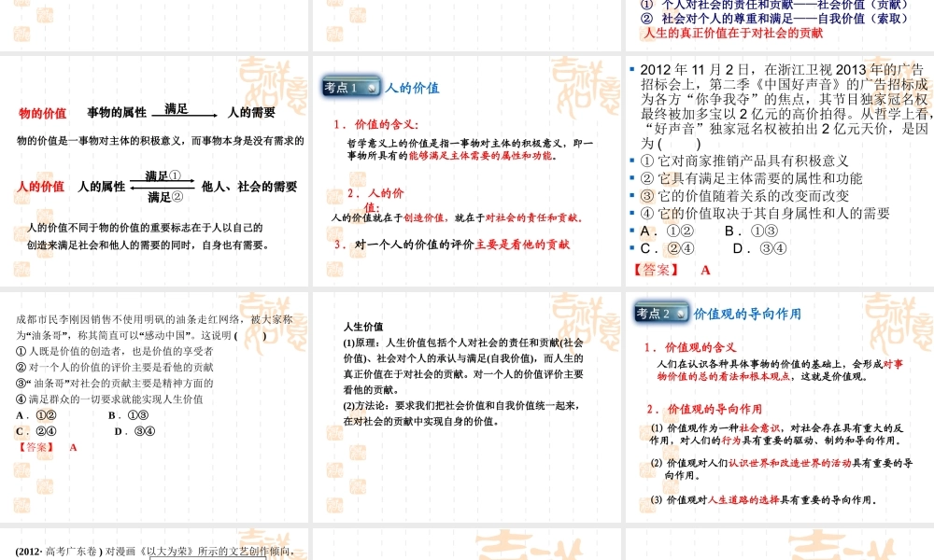The width and height of the screenshot is (934, 560).
Task: Open the 中国好声音 advertising question slide
Action: click(780, 171)
